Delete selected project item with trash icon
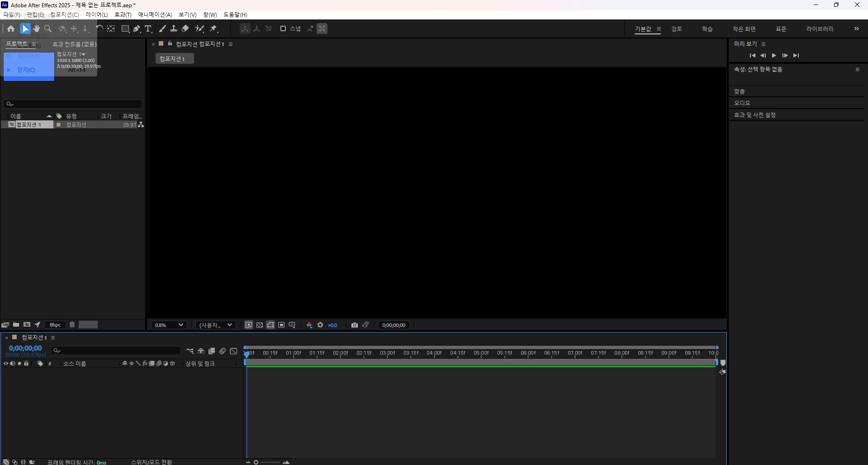The width and height of the screenshot is (868, 465). click(x=72, y=325)
